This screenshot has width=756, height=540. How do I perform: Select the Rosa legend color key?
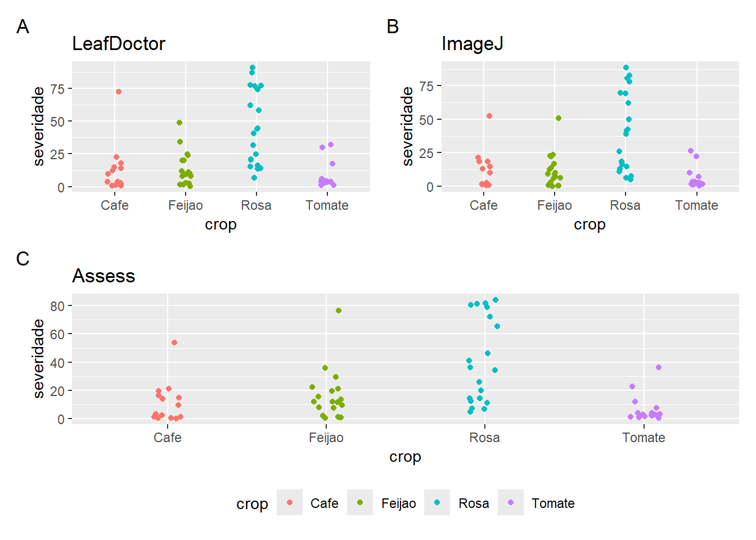coord(437,502)
